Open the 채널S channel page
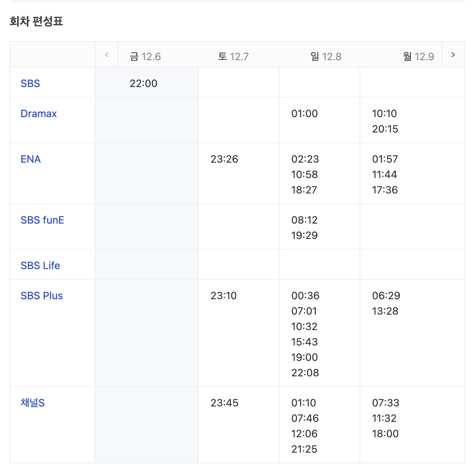Image resolution: width=476 pixels, height=467 pixels. point(32,403)
